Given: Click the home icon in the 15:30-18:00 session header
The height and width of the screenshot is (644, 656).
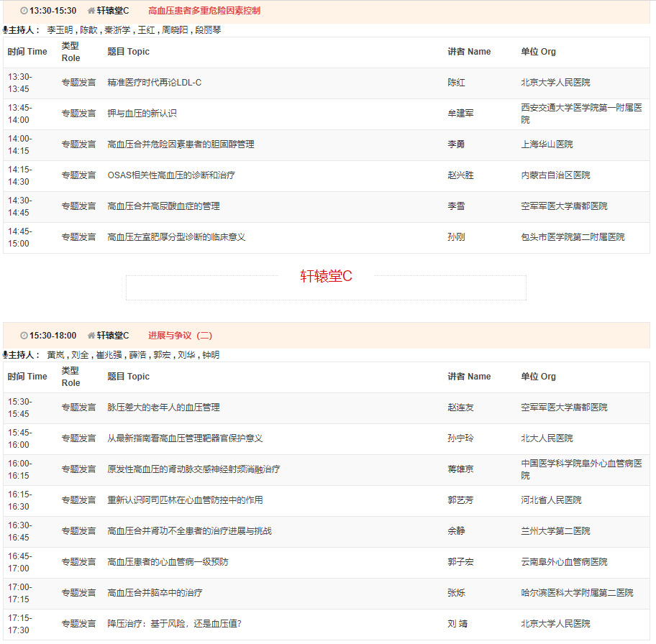Looking at the screenshot, I should click(x=91, y=336).
